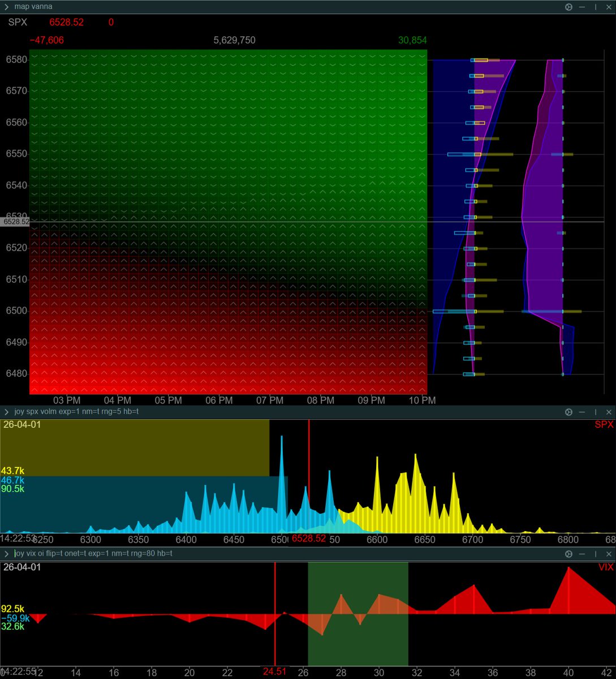Open settings gear of joy spx volm panel
The height and width of the screenshot is (679, 616).
(x=568, y=412)
